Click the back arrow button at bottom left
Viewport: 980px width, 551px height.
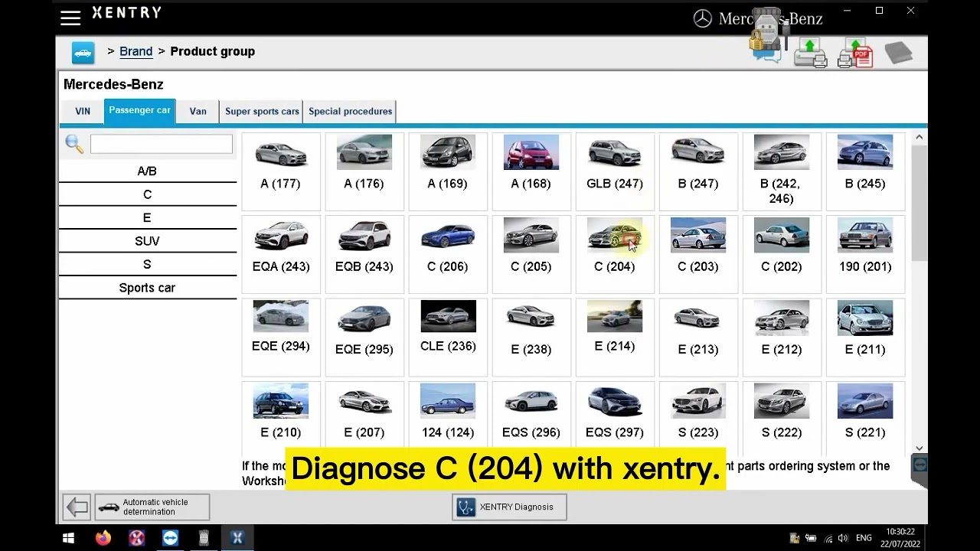77,507
